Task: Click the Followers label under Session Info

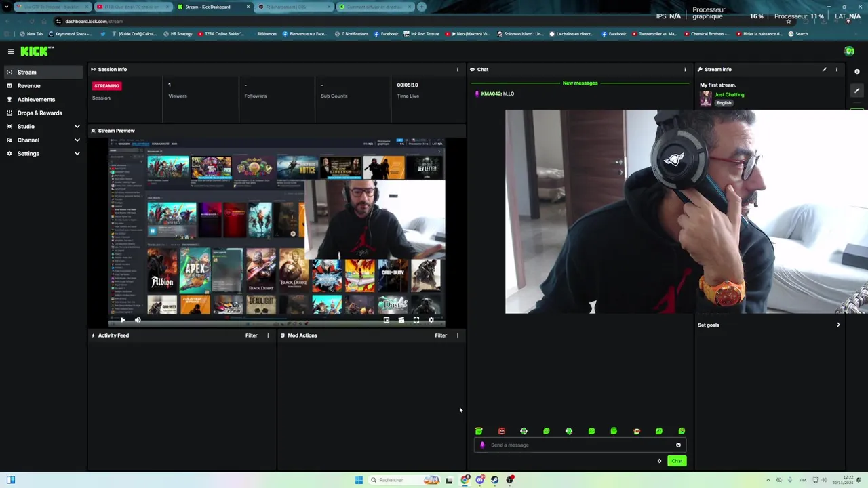Action: (x=256, y=96)
